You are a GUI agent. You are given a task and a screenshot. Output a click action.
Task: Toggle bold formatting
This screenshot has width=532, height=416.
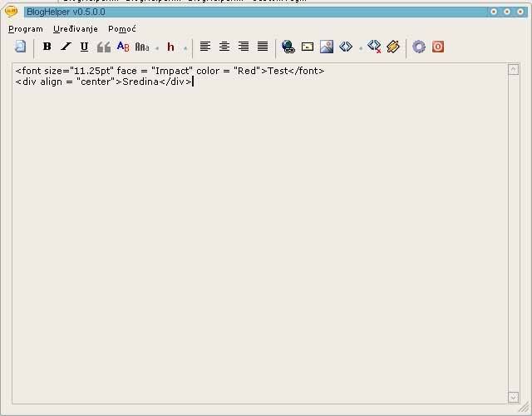pyautogui.click(x=47, y=47)
